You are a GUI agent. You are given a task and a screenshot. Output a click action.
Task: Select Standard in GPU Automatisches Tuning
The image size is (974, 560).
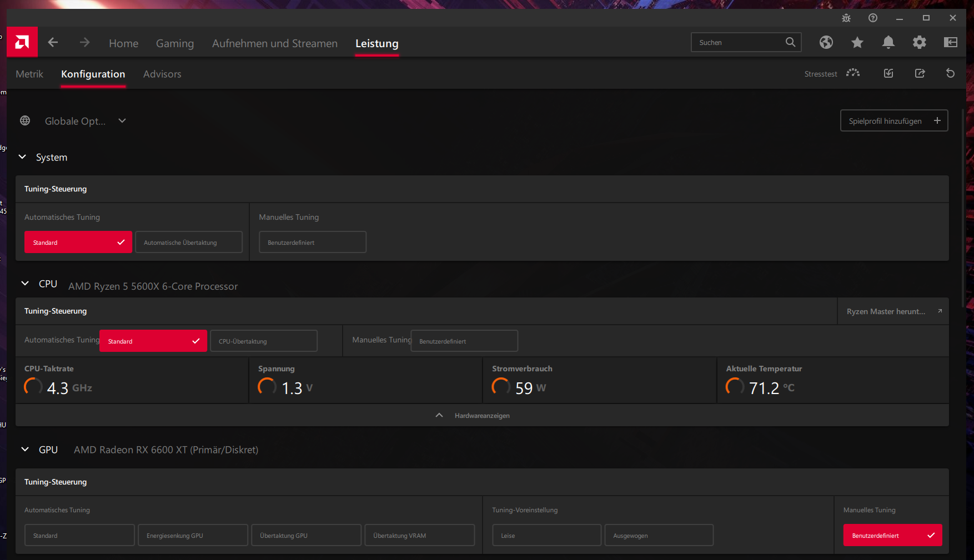[x=79, y=535]
